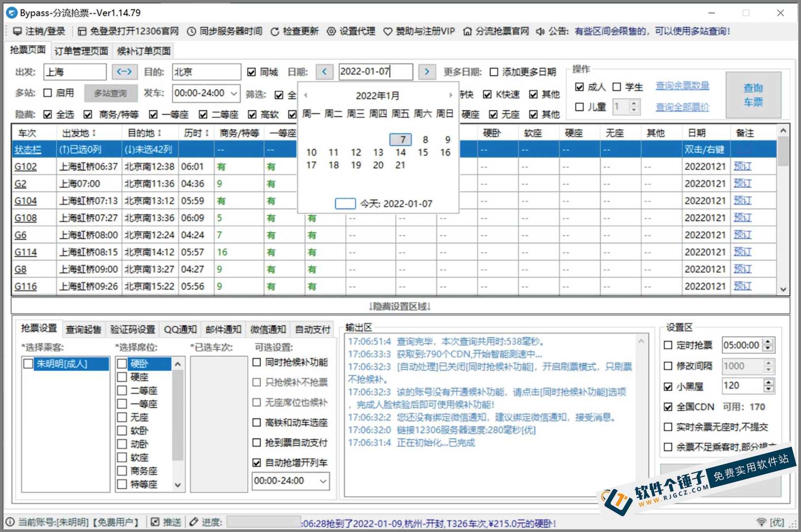Open QQ通知 tab

pos(180,330)
